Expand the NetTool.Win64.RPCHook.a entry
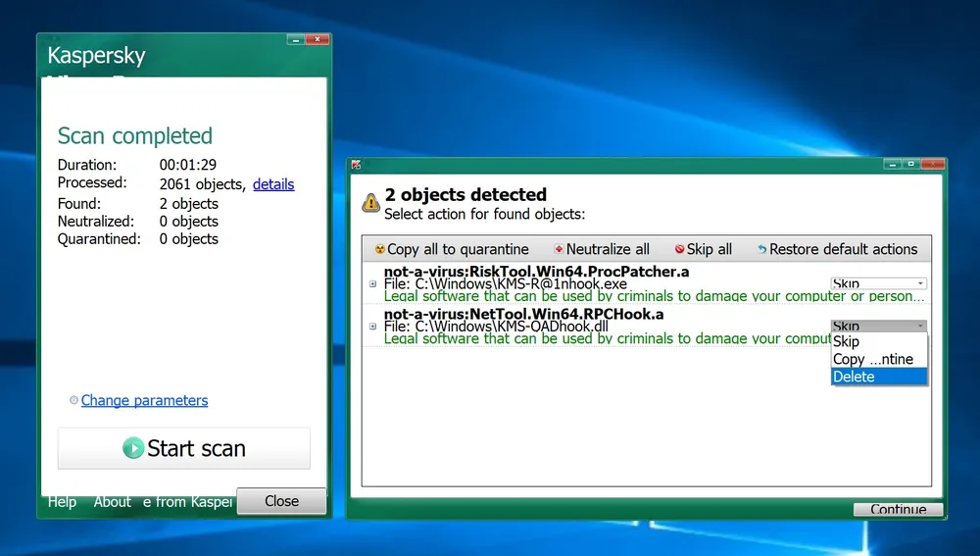Image resolution: width=980 pixels, height=556 pixels. (x=372, y=327)
